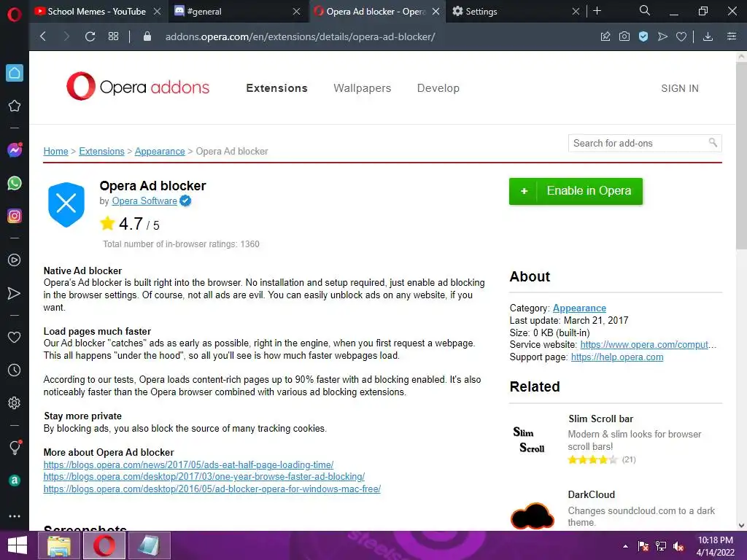The width and height of the screenshot is (747, 560).
Task: Click the add-ons search magnifier icon
Action: coord(713,142)
